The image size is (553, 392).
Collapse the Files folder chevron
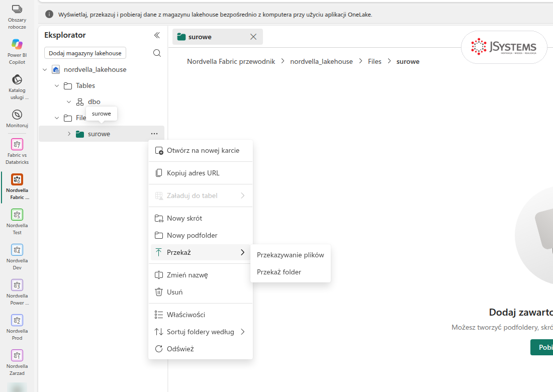pyautogui.click(x=57, y=118)
